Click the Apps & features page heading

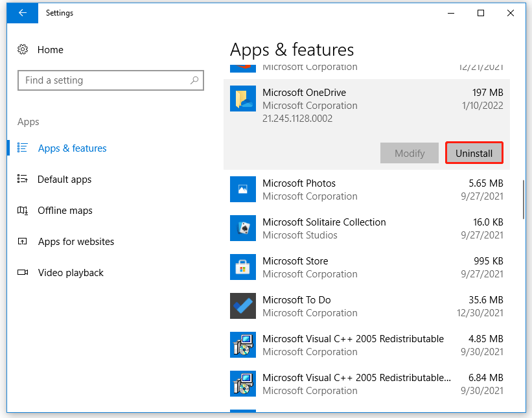[x=292, y=50]
